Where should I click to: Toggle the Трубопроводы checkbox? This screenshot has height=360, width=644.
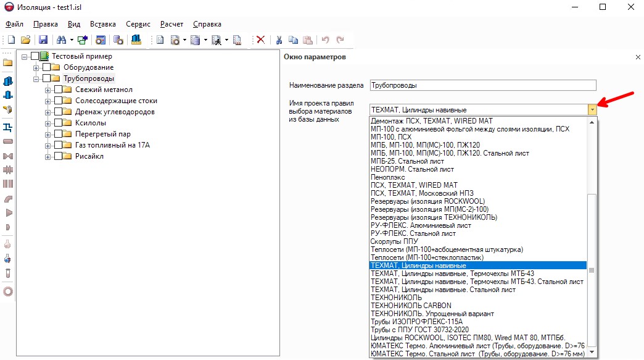tap(47, 78)
